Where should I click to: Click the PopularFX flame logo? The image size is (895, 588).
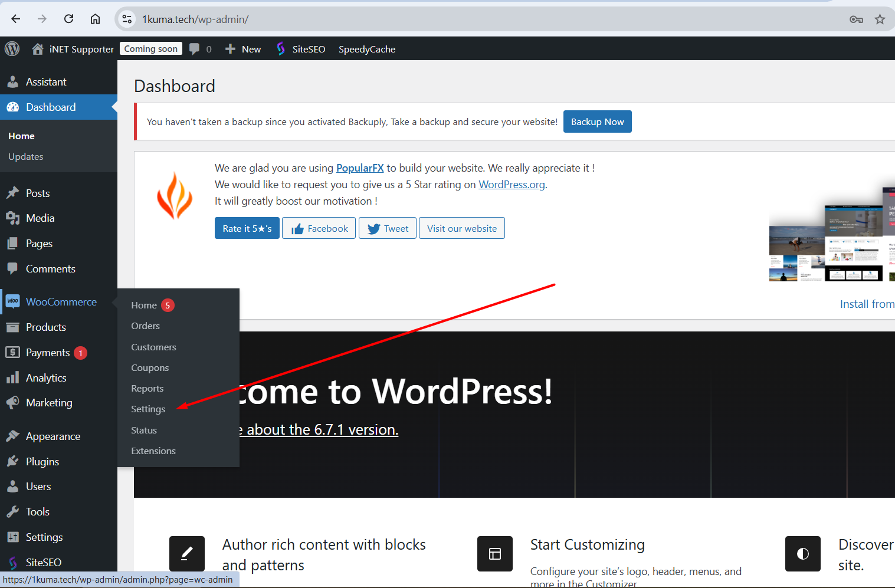point(175,196)
